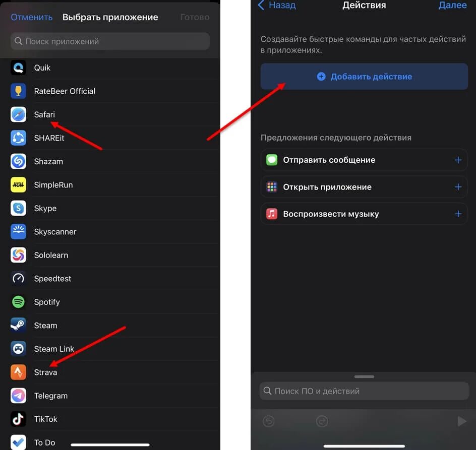The height and width of the screenshot is (450, 476).
Task: Tap Отменить to cancel app selection
Action: (32, 17)
